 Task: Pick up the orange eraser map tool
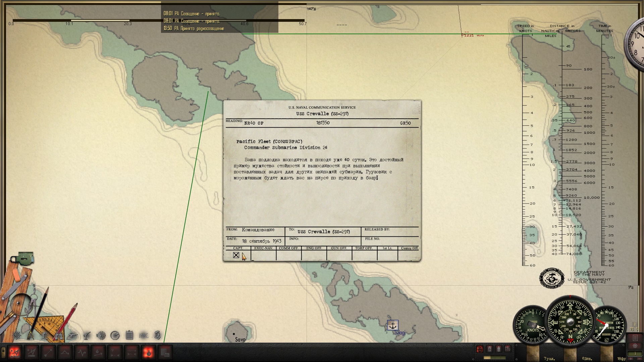tap(17, 276)
